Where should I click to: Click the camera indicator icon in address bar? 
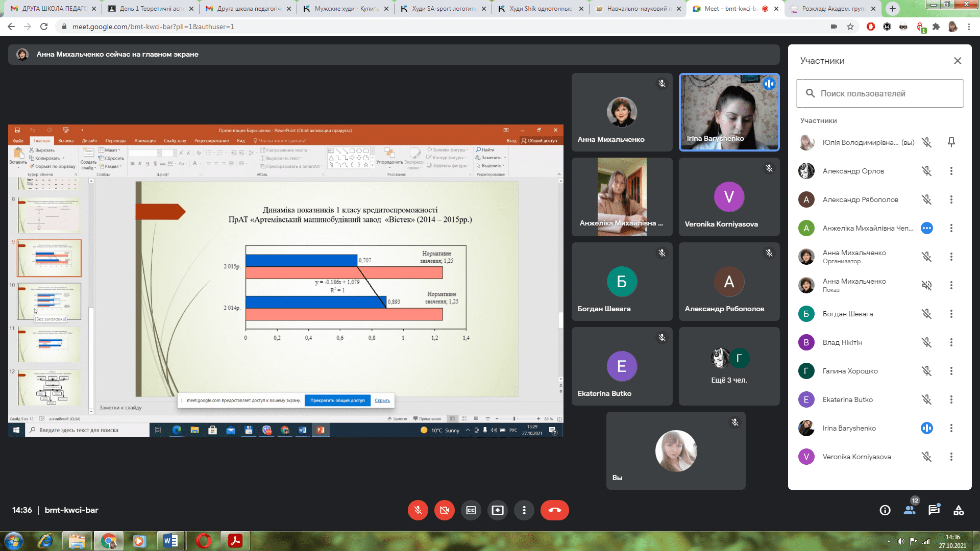tap(834, 27)
